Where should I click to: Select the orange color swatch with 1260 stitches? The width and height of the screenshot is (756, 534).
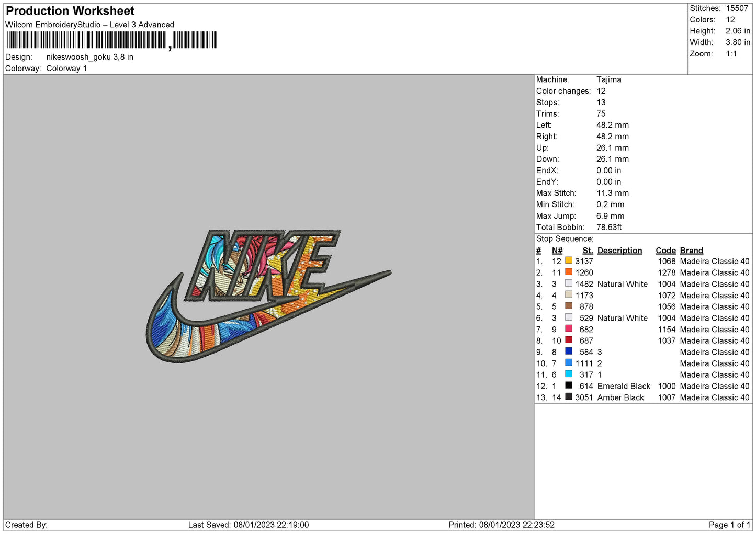(569, 272)
